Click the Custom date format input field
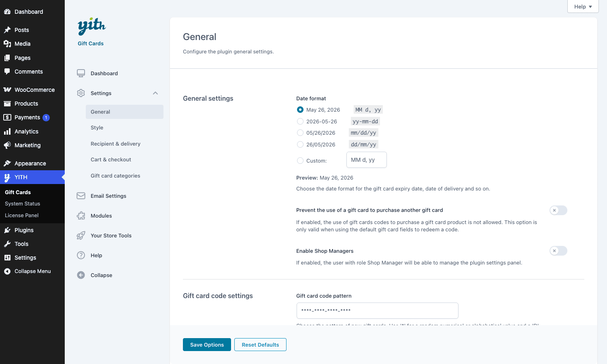This screenshot has height=364, width=607. (367, 160)
